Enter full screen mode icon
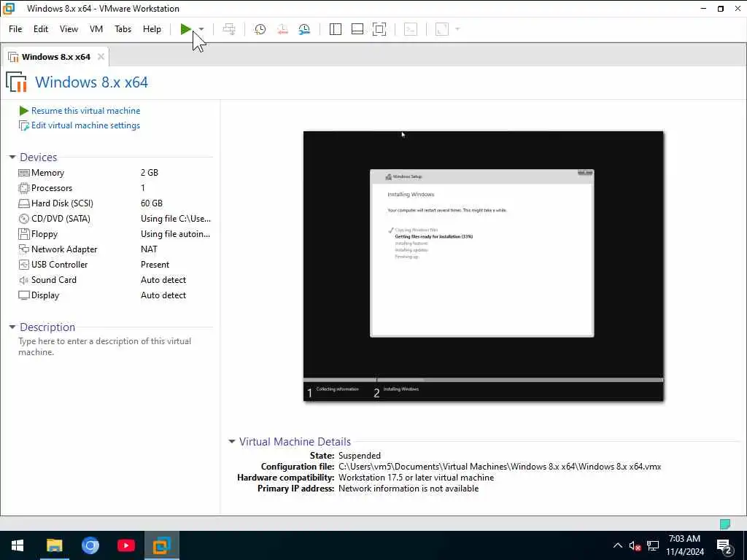 [379, 29]
